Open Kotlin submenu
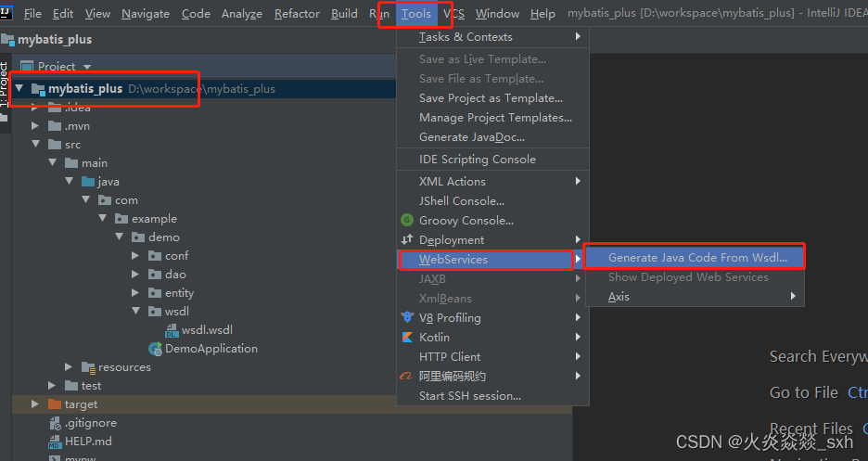868x461 pixels. (x=492, y=337)
